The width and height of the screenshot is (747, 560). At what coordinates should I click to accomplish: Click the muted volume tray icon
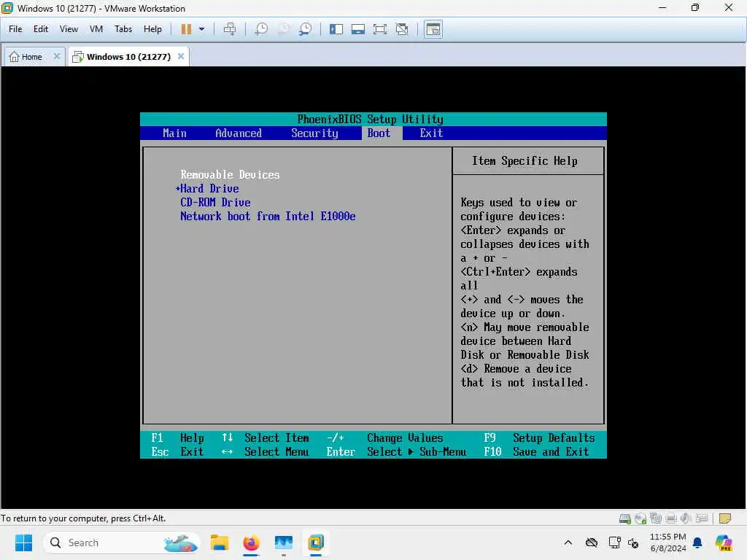634,542
